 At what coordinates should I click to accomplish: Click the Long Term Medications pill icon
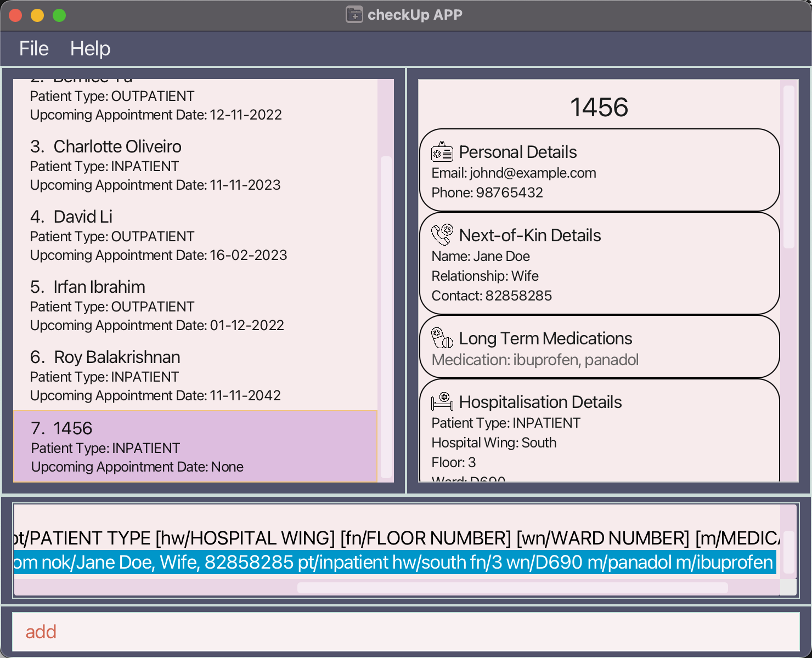click(x=442, y=338)
